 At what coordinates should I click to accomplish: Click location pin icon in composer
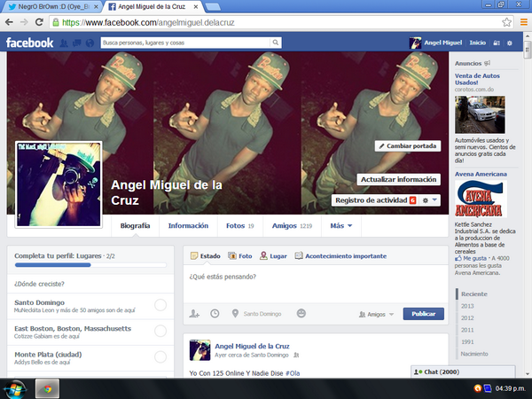(235, 314)
